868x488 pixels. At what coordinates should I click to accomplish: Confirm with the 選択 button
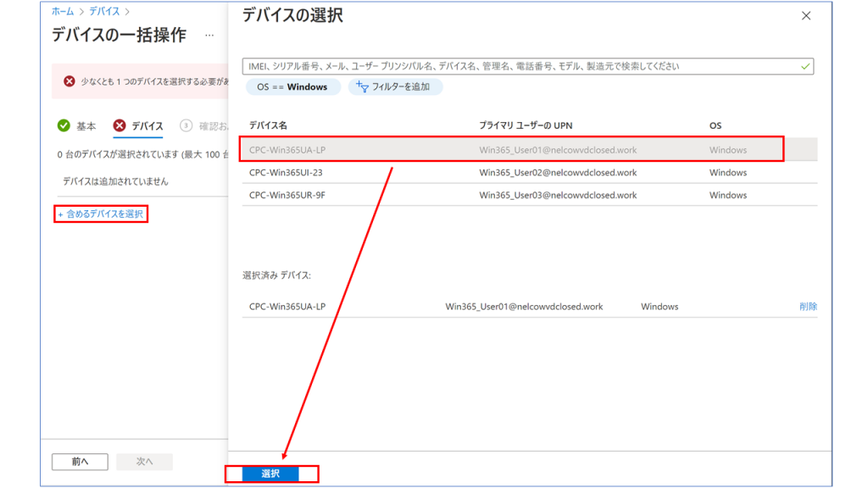(270, 474)
